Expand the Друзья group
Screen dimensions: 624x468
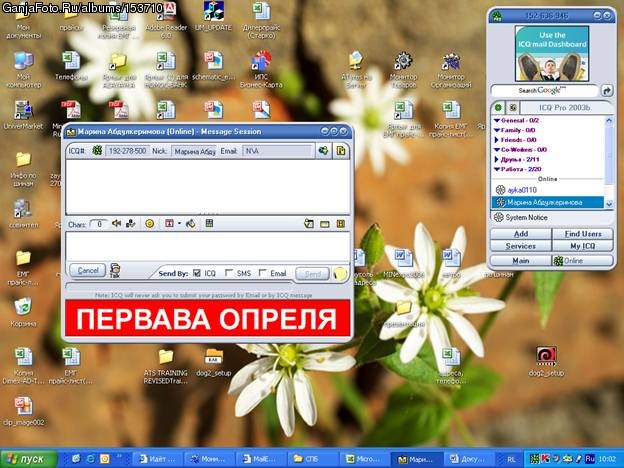click(x=496, y=159)
